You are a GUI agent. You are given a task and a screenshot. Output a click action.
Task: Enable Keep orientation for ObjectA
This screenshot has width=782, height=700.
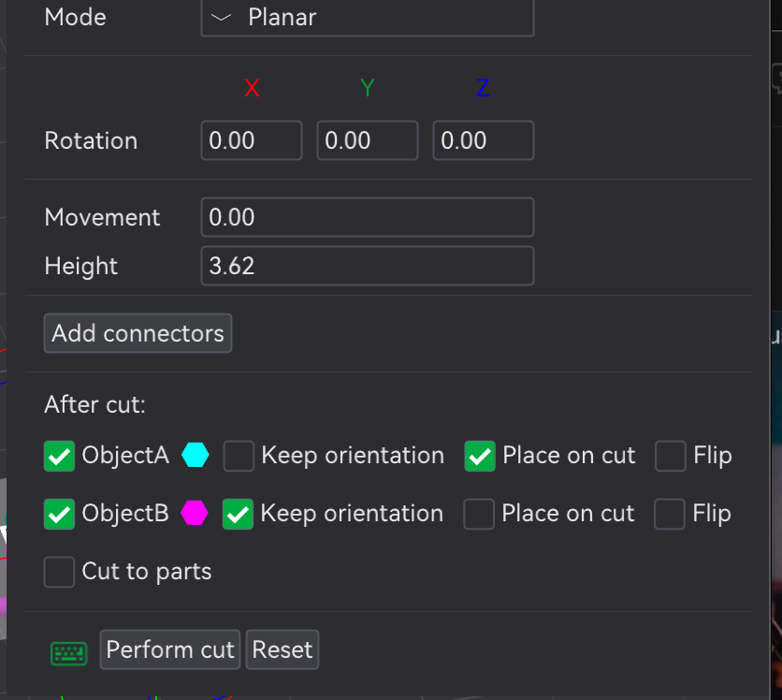click(x=239, y=456)
